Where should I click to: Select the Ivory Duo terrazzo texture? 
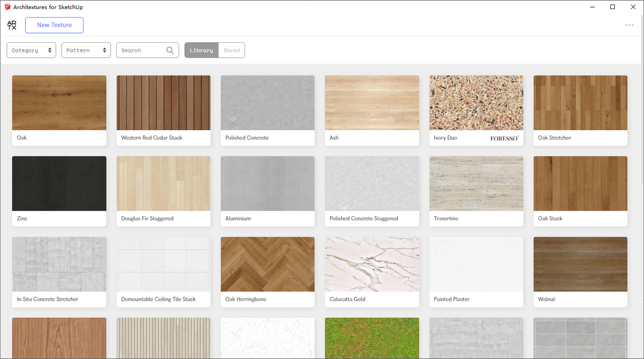pos(476,103)
